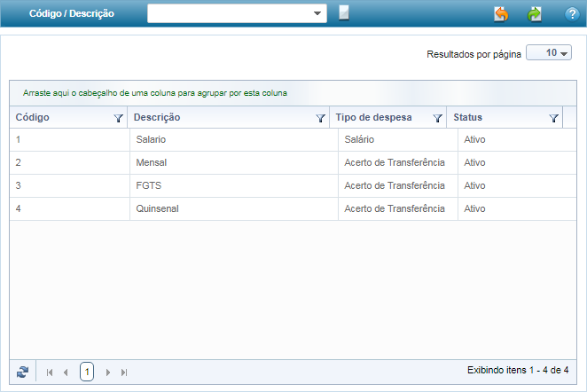
Task: Select the Salario row
Action: pos(151,140)
